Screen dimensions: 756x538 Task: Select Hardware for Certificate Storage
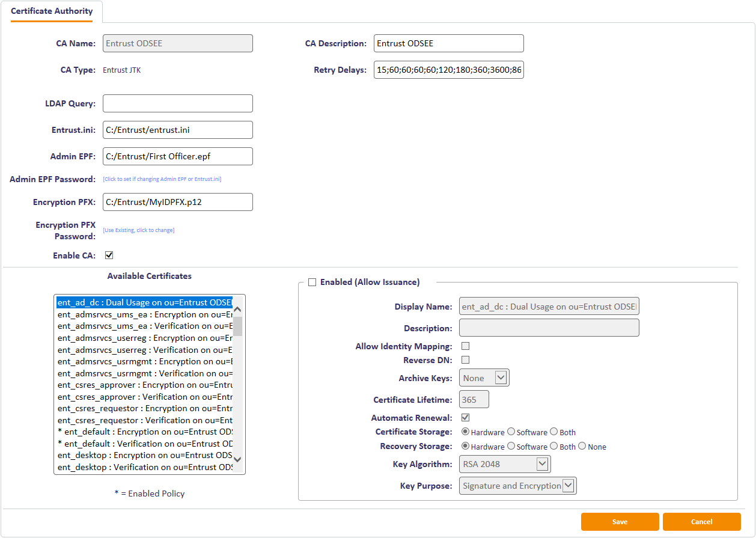(x=465, y=432)
